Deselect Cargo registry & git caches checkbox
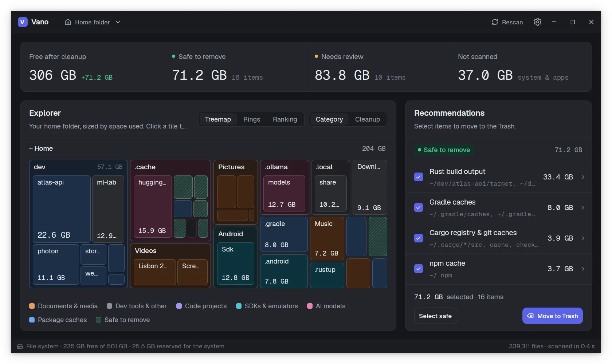612x364 pixels. tap(419, 238)
